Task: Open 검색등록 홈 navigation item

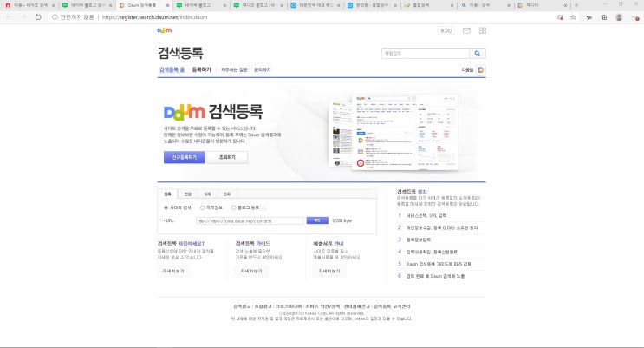Action: coord(172,70)
